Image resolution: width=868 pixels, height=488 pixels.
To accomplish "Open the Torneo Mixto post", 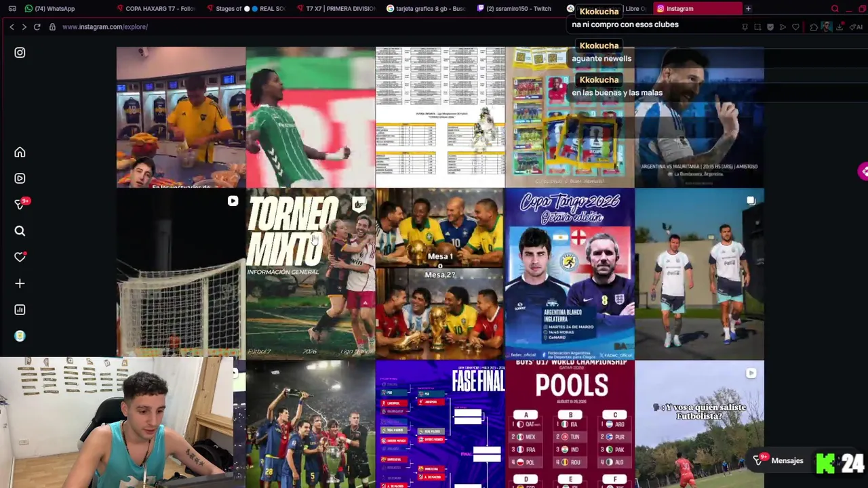I will click(310, 273).
